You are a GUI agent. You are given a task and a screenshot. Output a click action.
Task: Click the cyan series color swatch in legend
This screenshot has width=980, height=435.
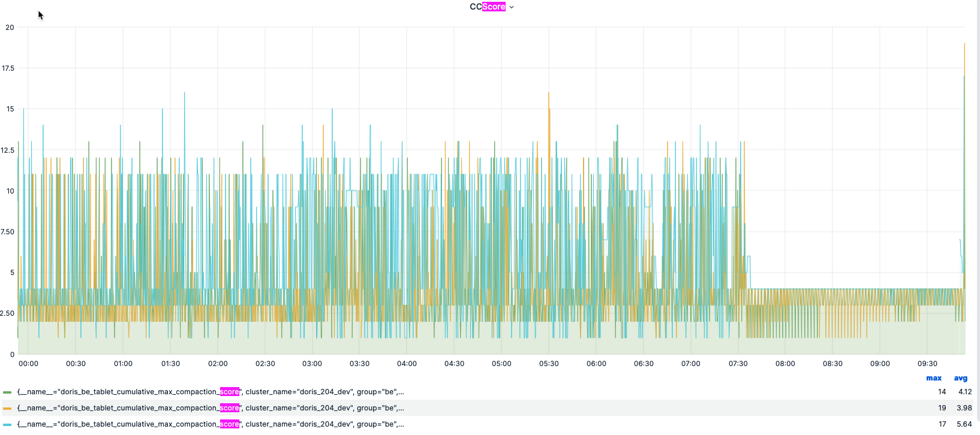pos(7,424)
